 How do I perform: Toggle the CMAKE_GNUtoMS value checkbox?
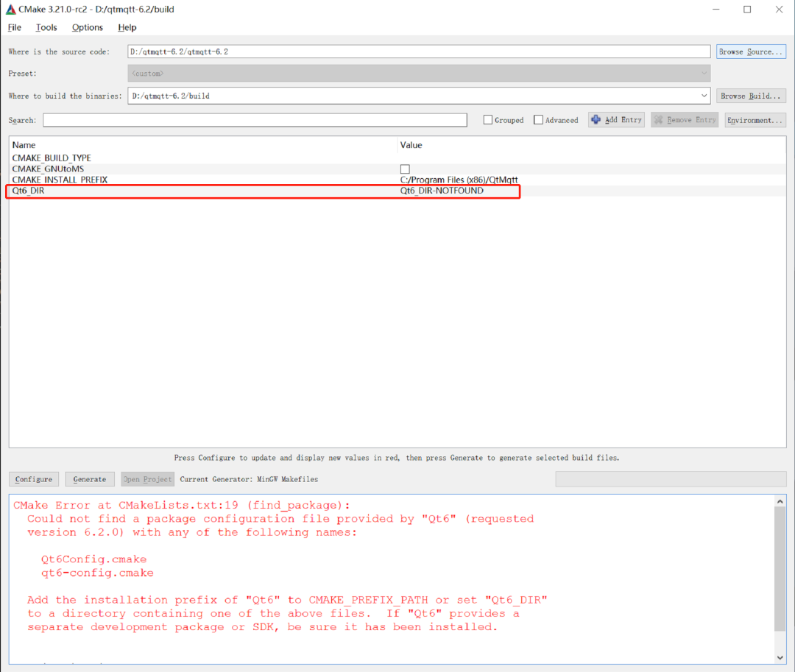coord(405,169)
